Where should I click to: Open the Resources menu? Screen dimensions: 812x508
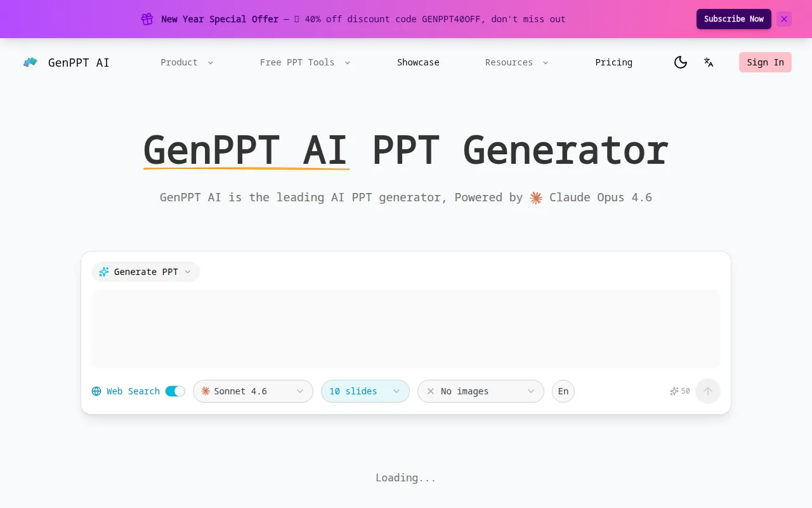coord(516,62)
